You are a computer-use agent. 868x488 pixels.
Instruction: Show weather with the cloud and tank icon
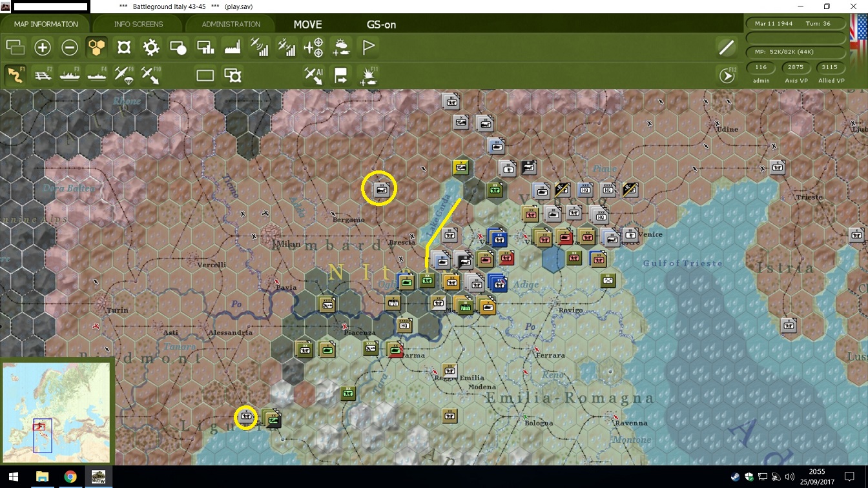coord(341,48)
